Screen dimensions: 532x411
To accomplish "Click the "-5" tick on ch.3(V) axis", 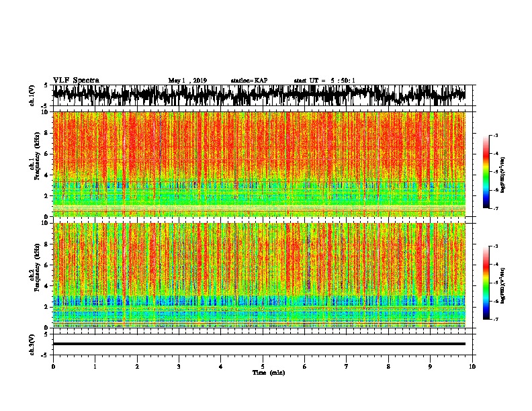I will 46,355.
